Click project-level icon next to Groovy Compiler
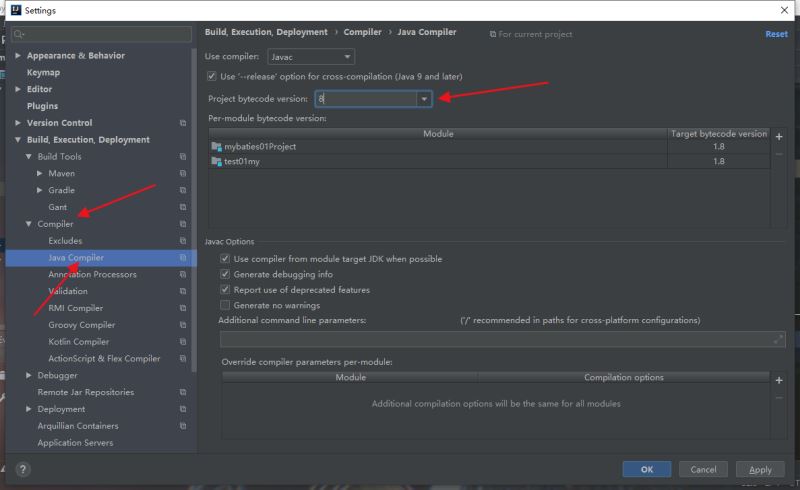 point(183,325)
